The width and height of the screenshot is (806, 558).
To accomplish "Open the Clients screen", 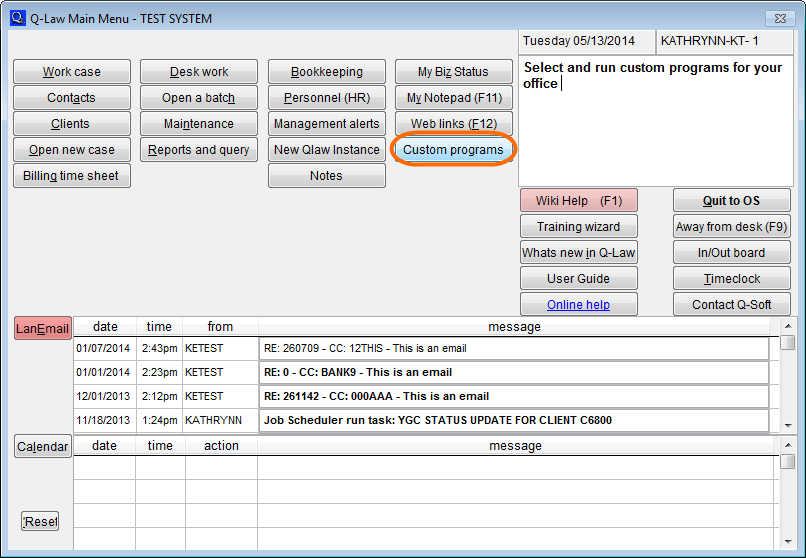I will point(71,124).
